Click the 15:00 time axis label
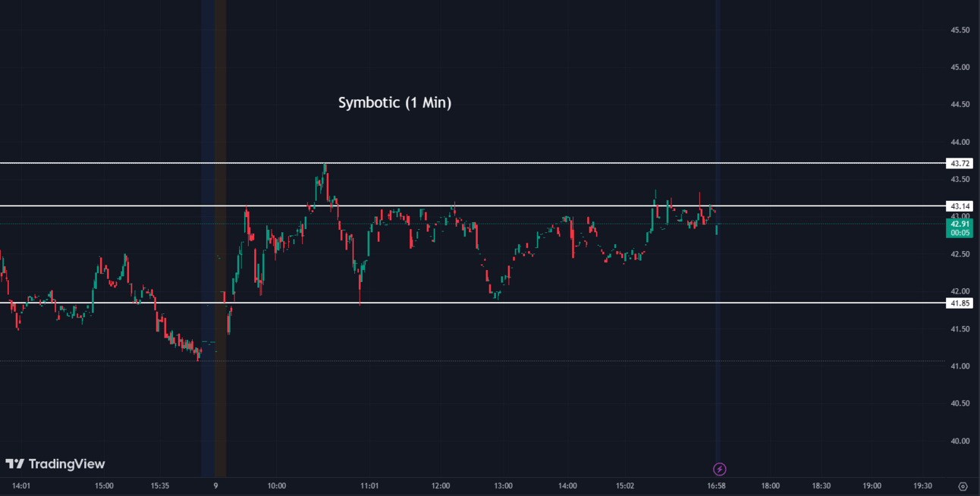The height and width of the screenshot is (496, 980). coord(104,486)
